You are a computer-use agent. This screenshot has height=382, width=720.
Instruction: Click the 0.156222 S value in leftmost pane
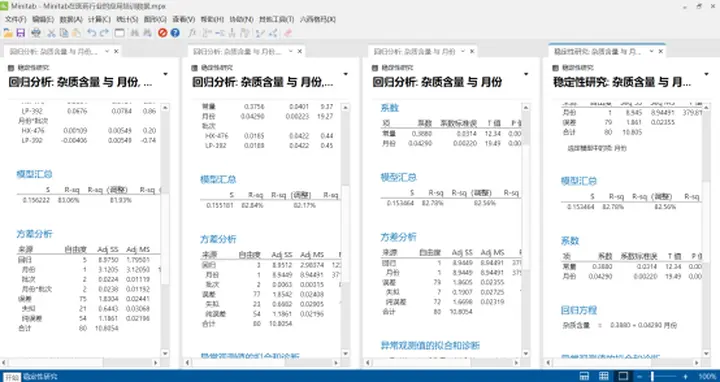(x=36, y=200)
